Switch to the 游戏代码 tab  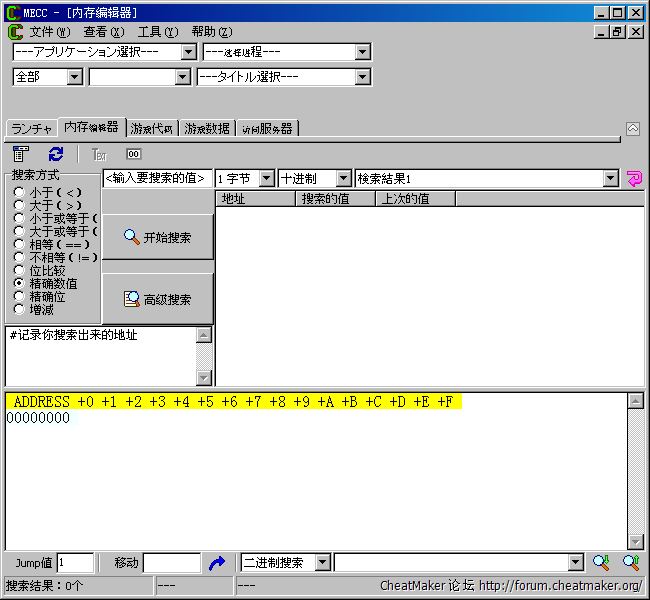152,129
